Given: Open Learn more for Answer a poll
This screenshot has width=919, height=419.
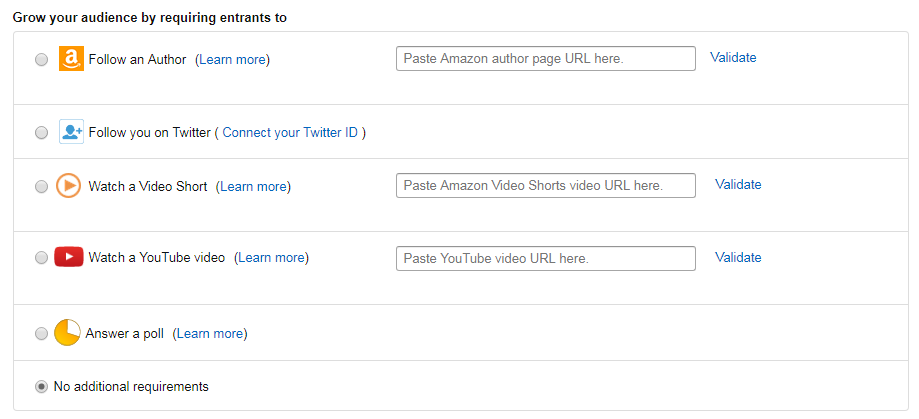Looking at the screenshot, I should 210,334.
